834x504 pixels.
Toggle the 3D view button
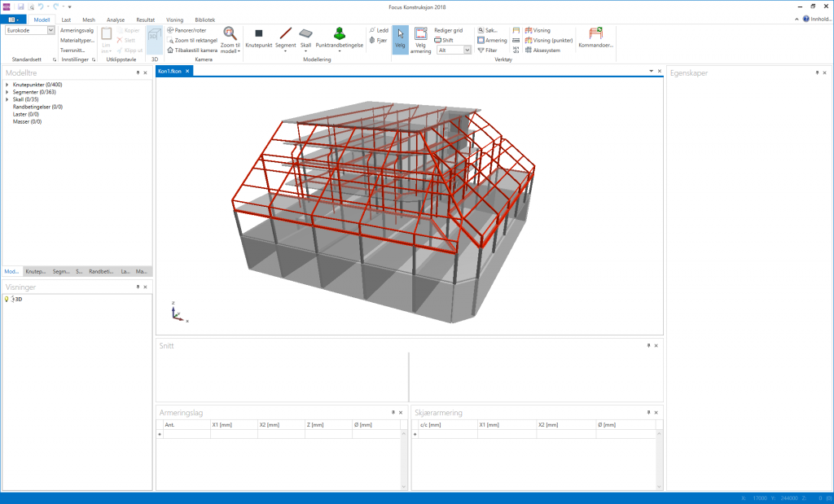154,40
